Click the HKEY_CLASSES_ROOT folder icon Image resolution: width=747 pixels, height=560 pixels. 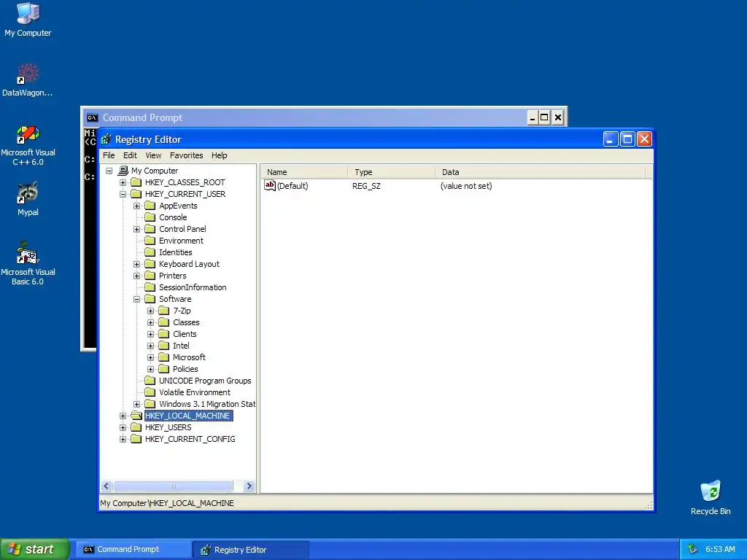coord(136,182)
